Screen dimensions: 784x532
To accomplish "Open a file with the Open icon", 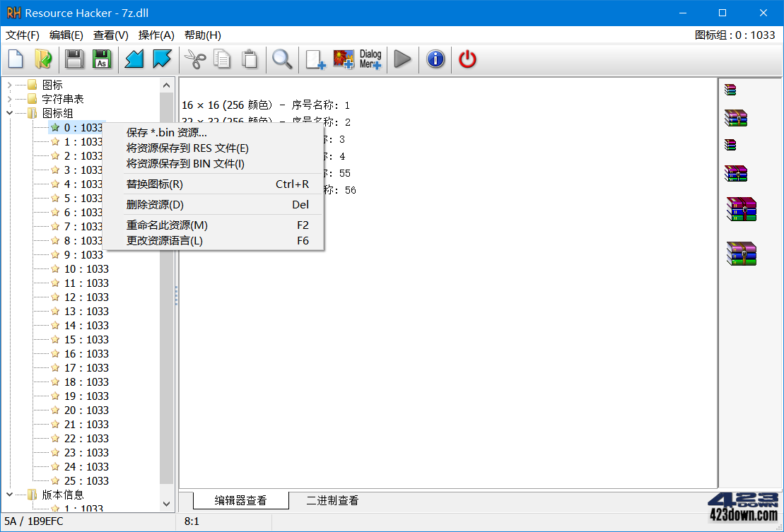I will point(43,59).
